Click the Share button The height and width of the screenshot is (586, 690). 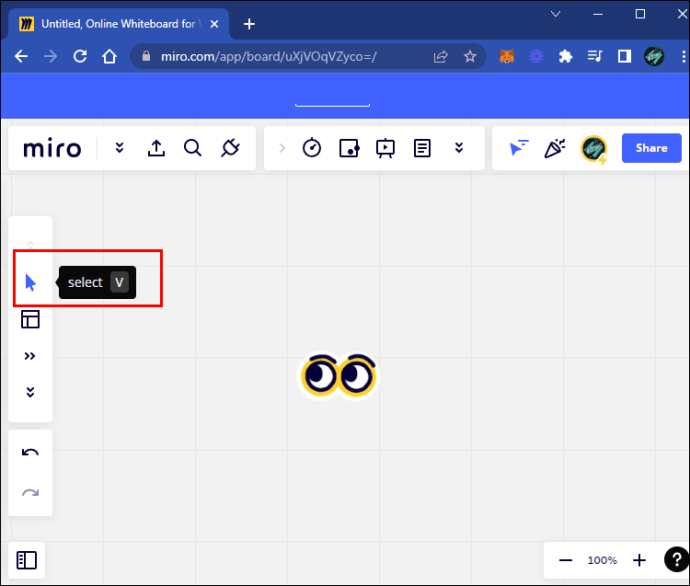(x=651, y=148)
